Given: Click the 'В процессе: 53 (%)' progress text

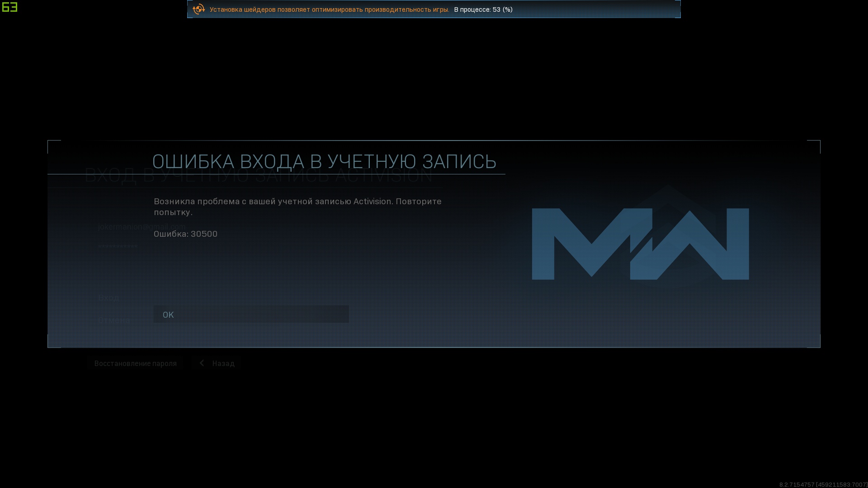Looking at the screenshot, I should tap(483, 9).
